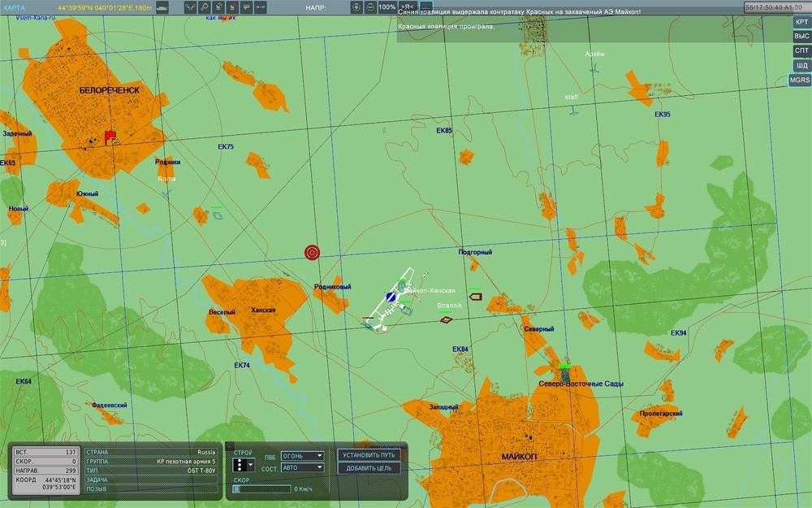Zoom in with the plus map button
The image size is (812, 508).
pyautogui.click(x=356, y=7)
